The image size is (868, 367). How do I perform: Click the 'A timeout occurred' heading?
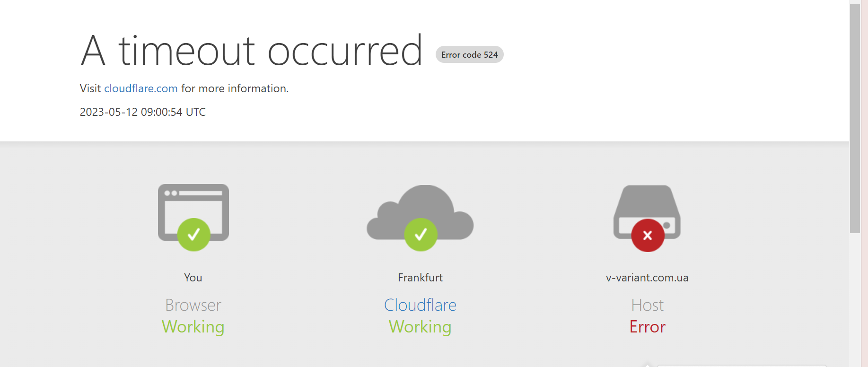[251, 51]
